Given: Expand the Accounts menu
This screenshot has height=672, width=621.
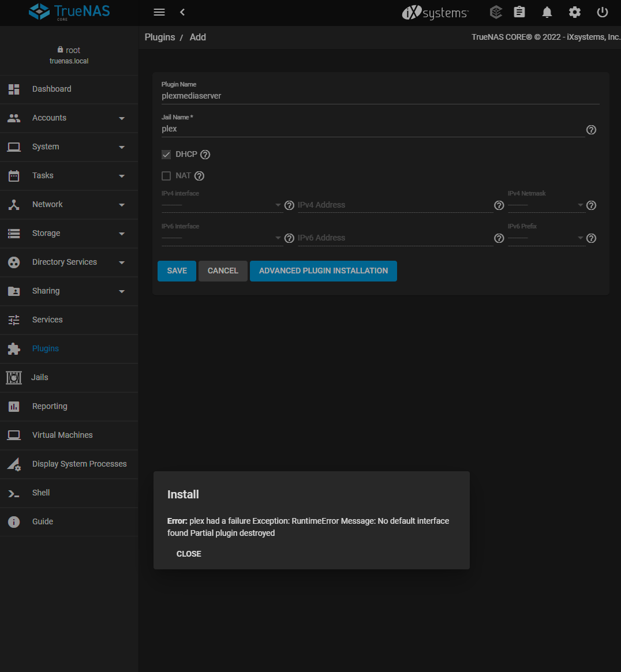Looking at the screenshot, I should point(69,118).
